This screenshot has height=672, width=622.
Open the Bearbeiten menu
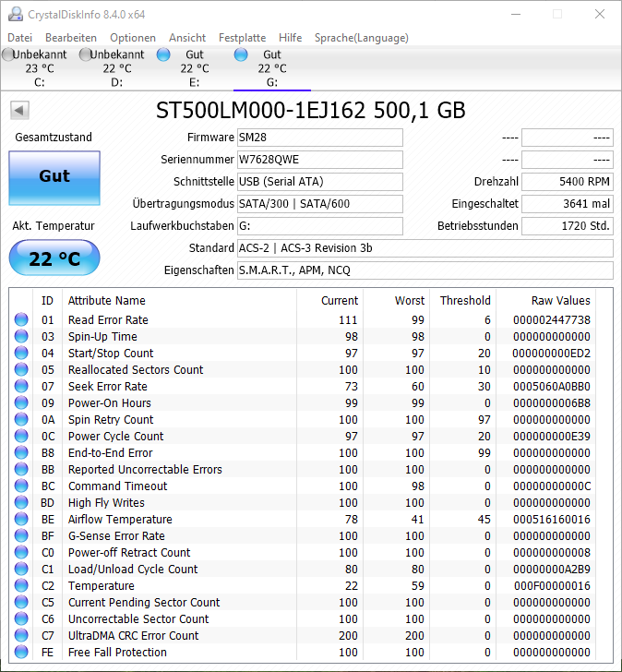[71, 38]
